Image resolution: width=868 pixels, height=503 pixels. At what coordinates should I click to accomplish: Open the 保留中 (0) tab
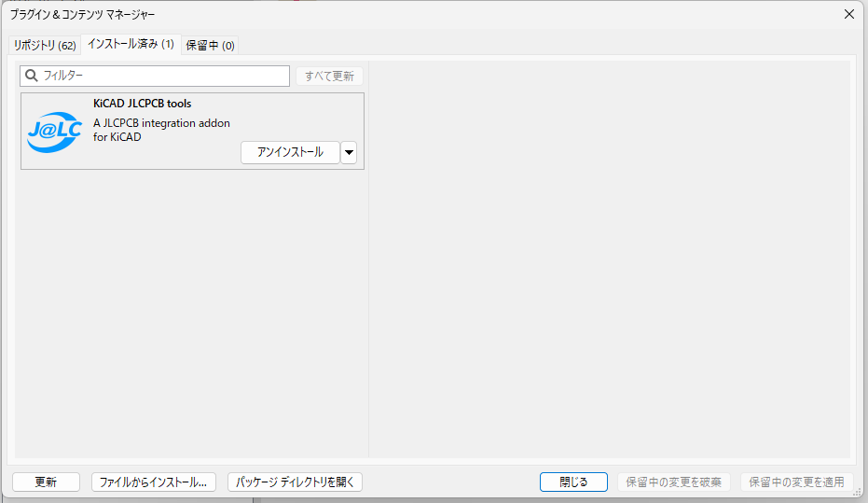coord(210,46)
